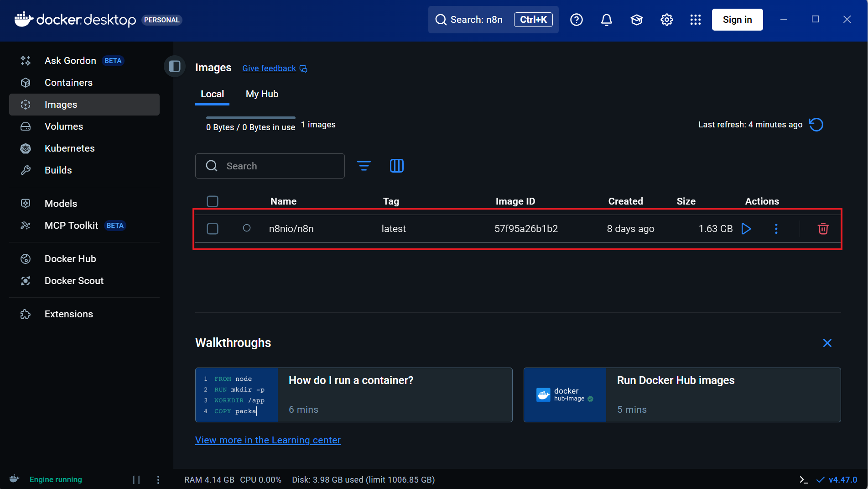This screenshot has width=868, height=489.
Task: Open View more in the Learning center
Action: [x=268, y=440]
